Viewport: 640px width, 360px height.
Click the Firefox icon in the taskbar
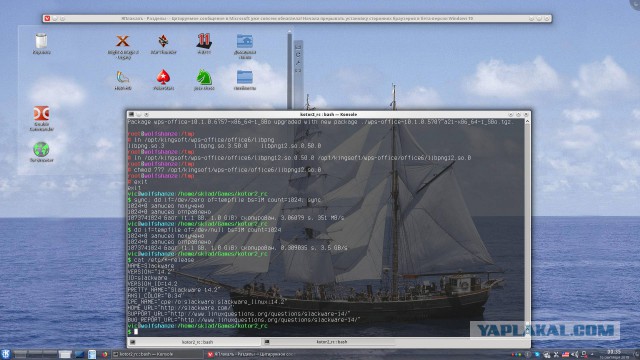pos(105,354)
